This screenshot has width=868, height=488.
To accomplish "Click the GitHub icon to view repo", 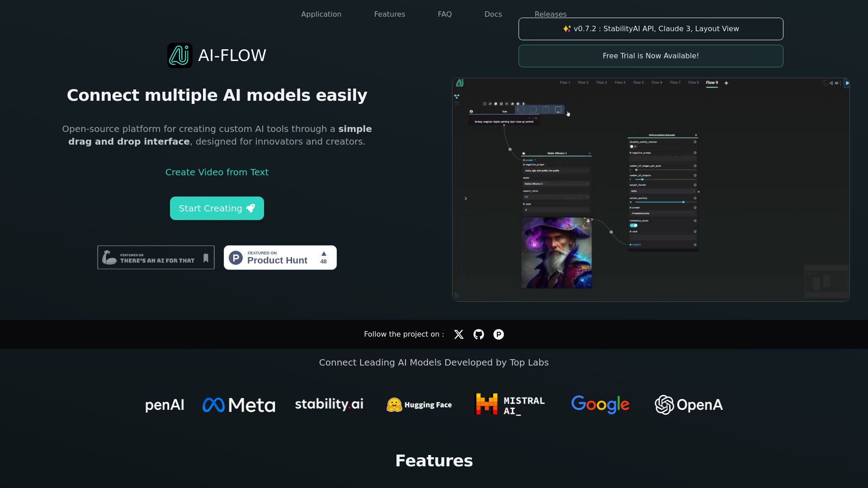I will (479, 334).
